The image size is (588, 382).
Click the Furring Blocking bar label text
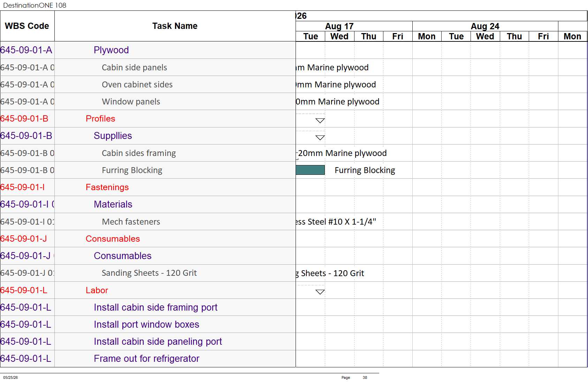click(365, 170)
